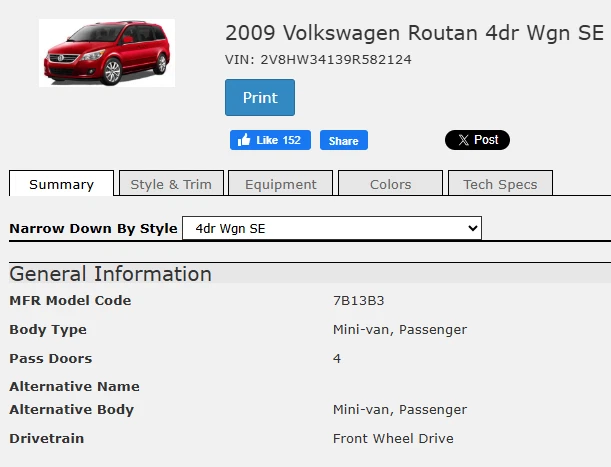Screen dimensions: 611x467
Task: Click the VIN number 2V8HW34139R582124
Action: coord(336,60)
